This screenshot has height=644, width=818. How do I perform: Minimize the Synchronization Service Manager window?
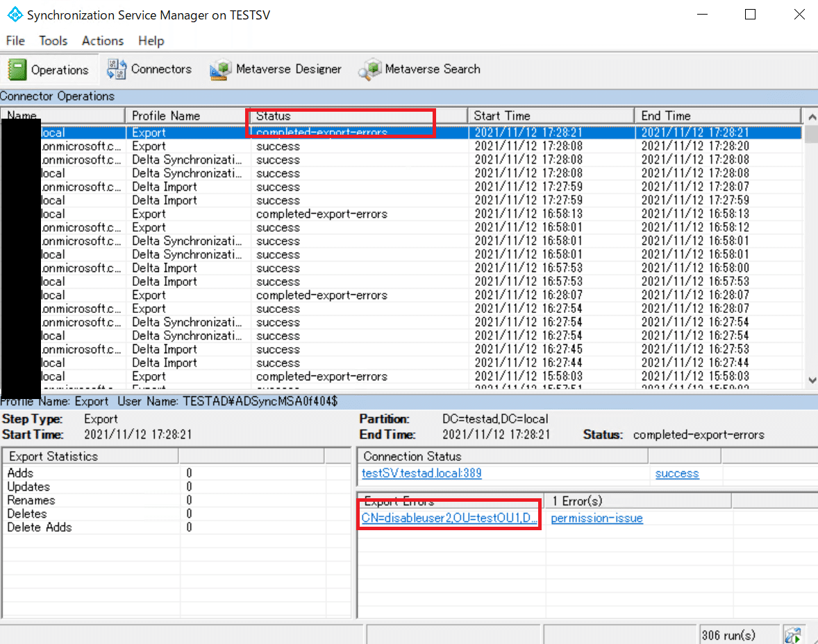702,15
